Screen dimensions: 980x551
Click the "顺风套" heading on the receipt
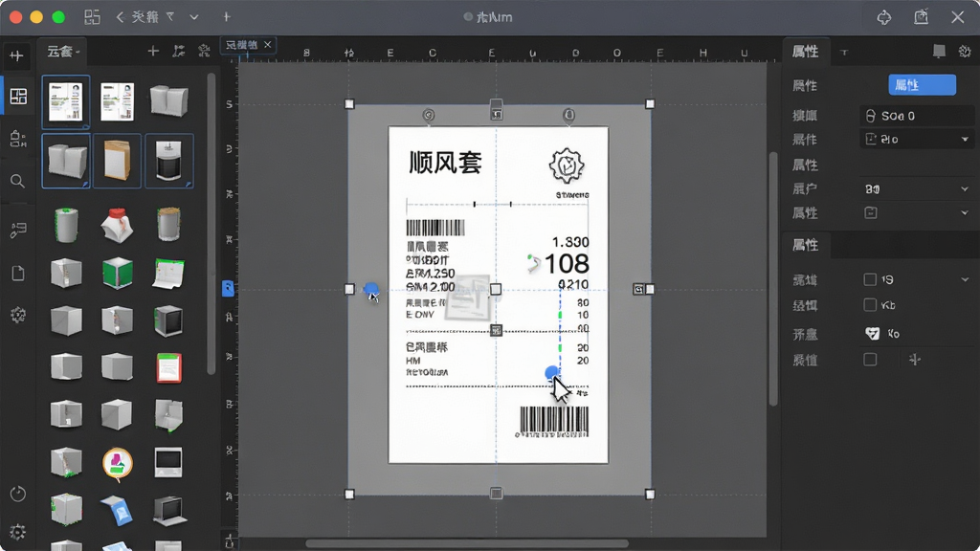click(445, 163)
